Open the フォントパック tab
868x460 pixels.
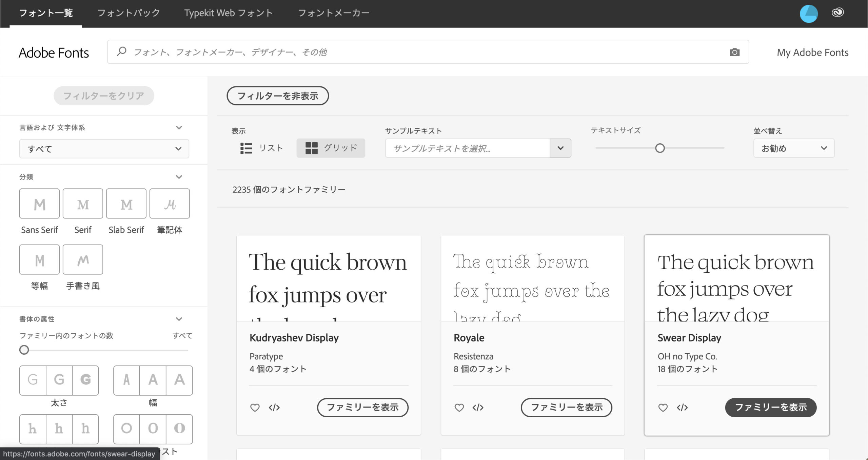(x=129, y=13)
